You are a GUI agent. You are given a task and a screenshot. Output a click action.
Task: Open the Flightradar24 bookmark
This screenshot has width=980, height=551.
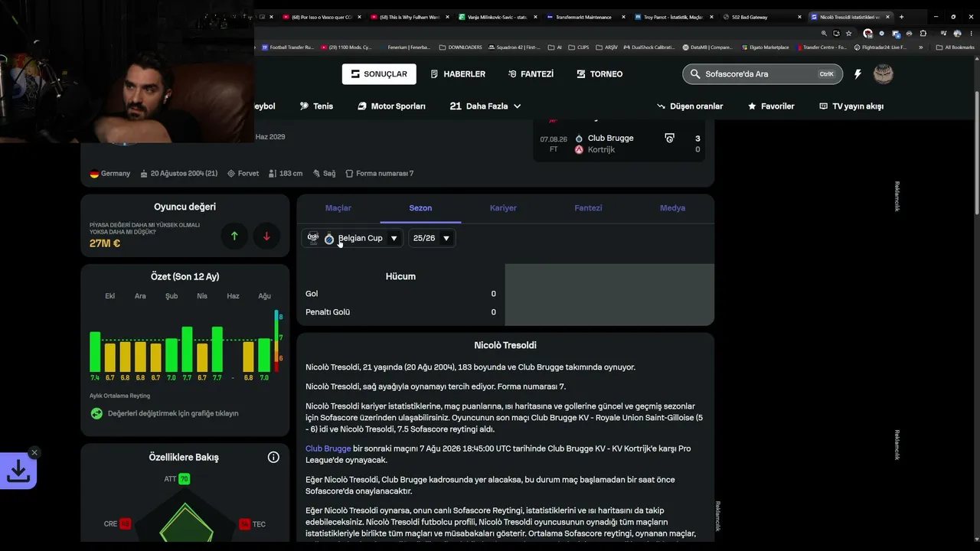pyautogui.click(x=880, y=47)
